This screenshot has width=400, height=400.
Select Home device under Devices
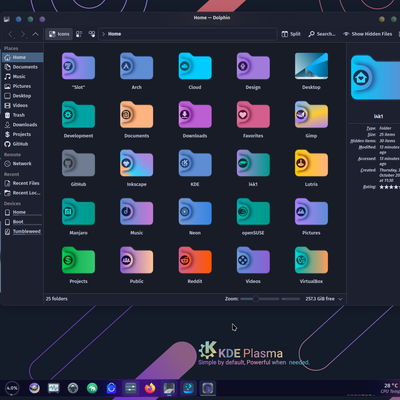coord(23,212)
